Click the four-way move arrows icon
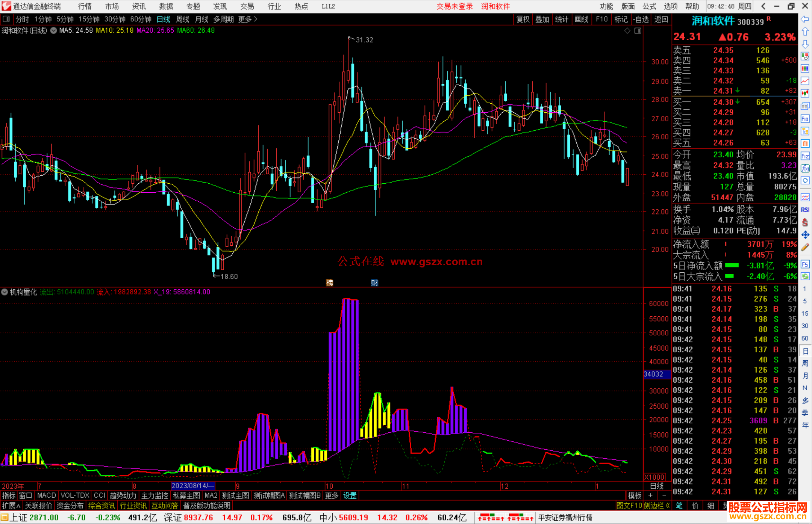Viewport: 812px width, 524px height. pyautogui.click(x=805, y=235)
